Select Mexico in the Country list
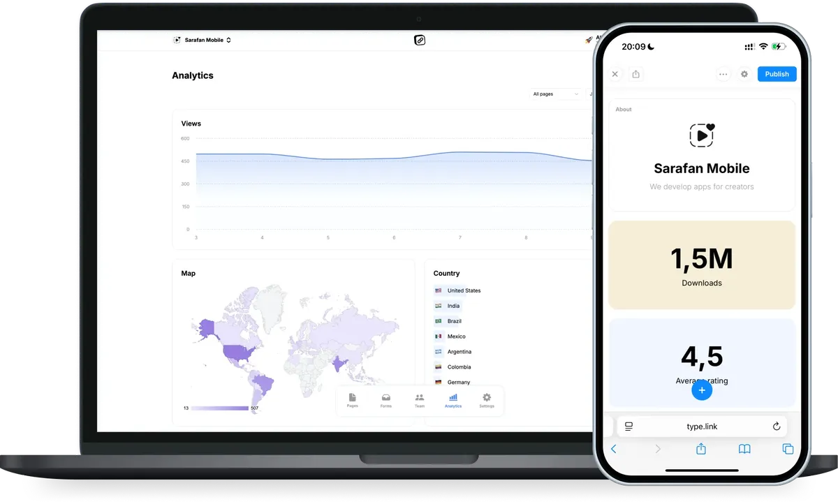Screen dimensions: 838x504 coord(450,336)
